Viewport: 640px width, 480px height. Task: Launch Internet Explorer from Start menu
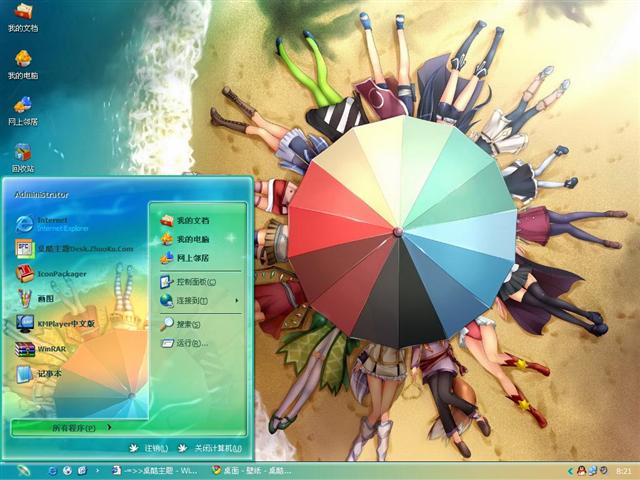pos(52,224)
